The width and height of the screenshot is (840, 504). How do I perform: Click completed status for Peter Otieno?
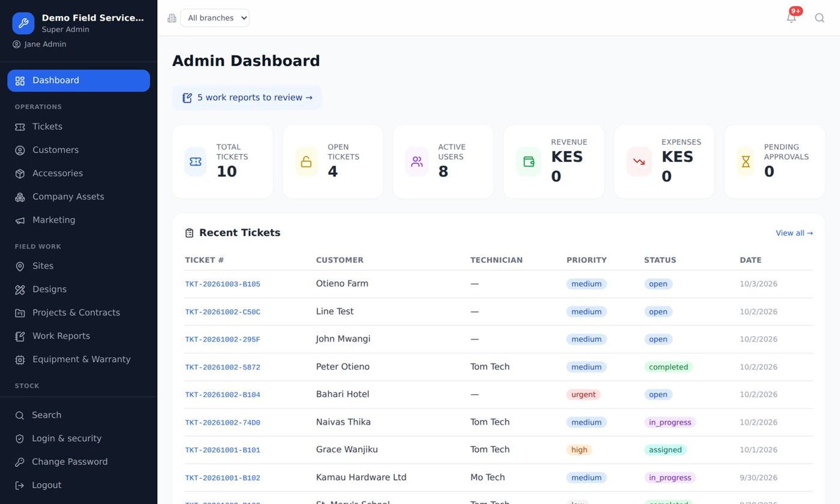(668, 367)
